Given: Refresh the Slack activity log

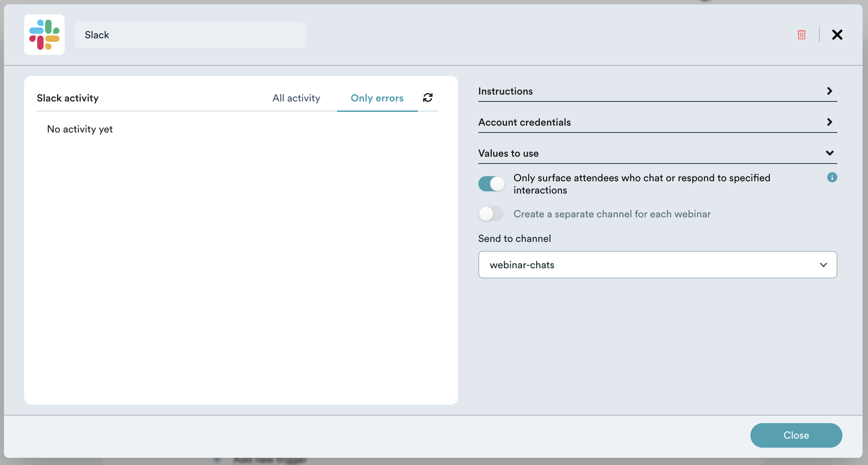Looking at the screenshot, I should click(428, 97).
